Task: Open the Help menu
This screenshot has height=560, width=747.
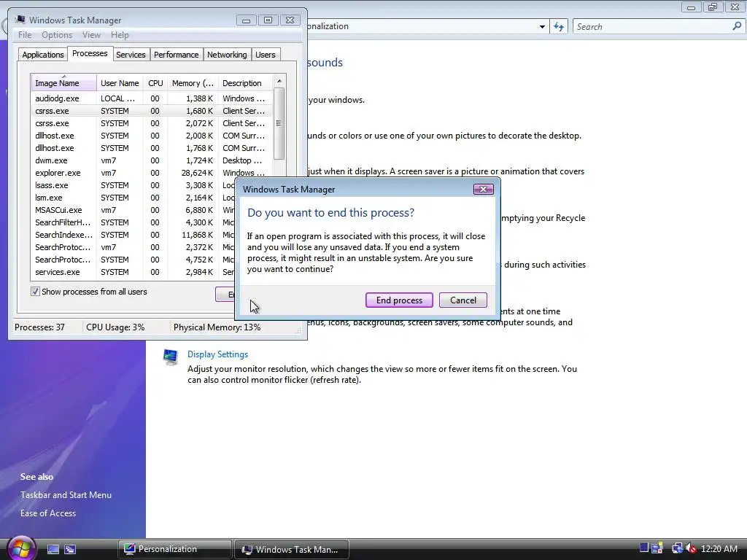Action: [x=120, y=35]
